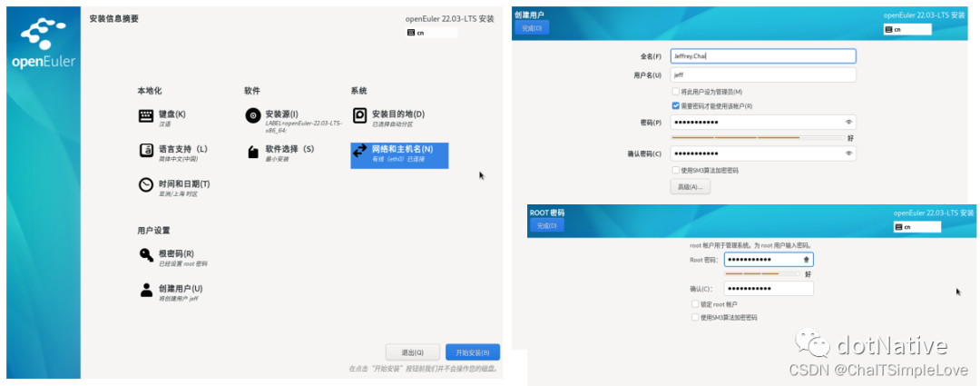The image size is (980, 386).
Task: Show password via eye icon in 密码(P) field
Action: (848, 122)
